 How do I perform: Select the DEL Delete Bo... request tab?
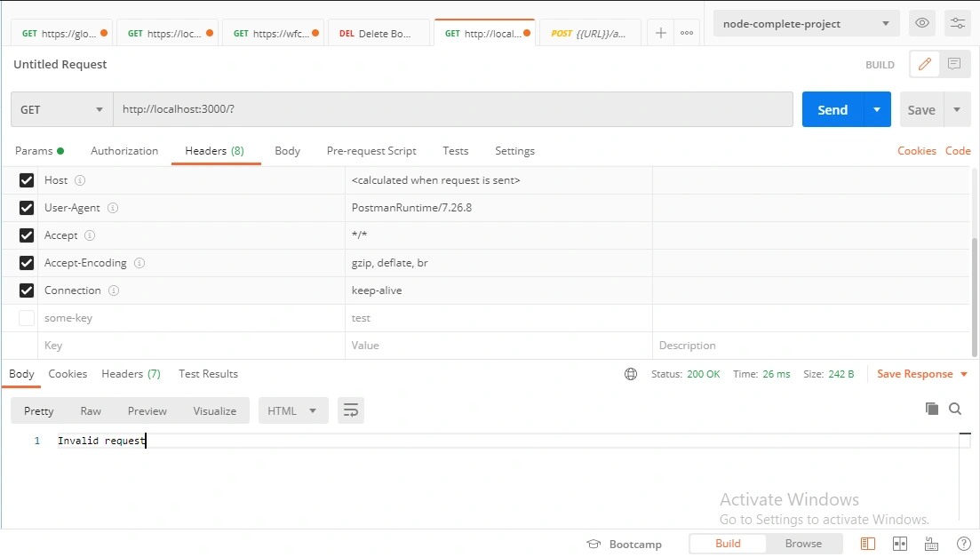(377, 33)
